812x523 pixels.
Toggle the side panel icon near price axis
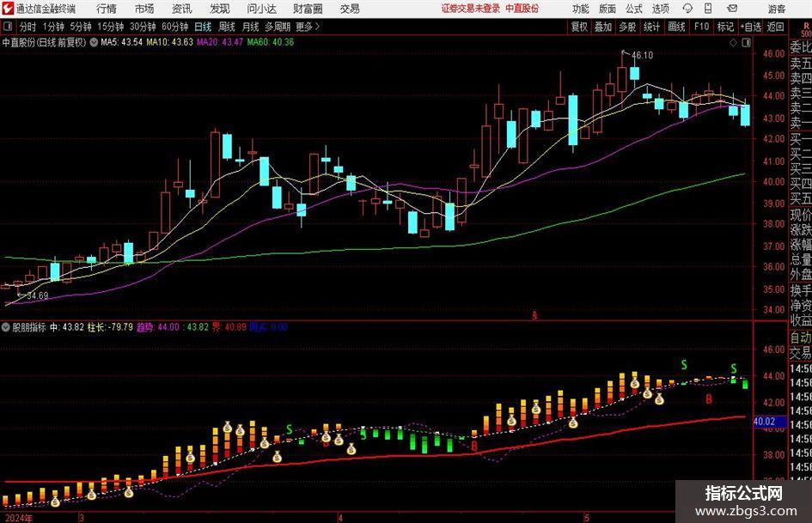pos(746,43)
